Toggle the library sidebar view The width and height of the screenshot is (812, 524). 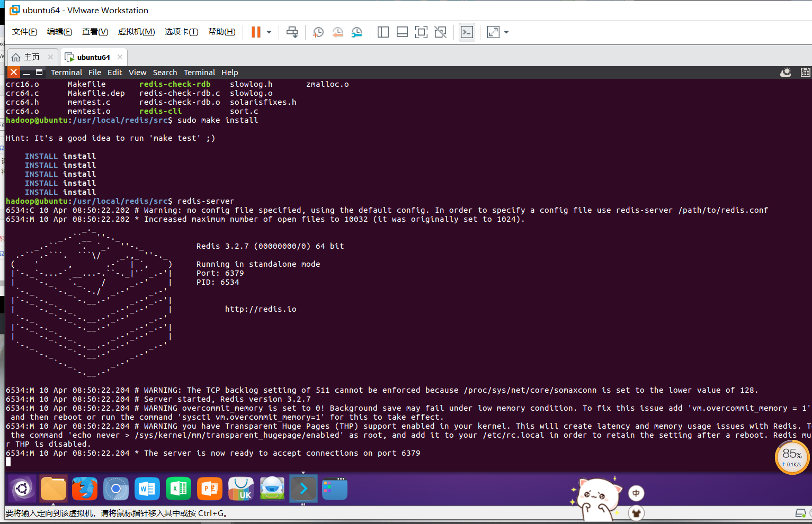383,32
